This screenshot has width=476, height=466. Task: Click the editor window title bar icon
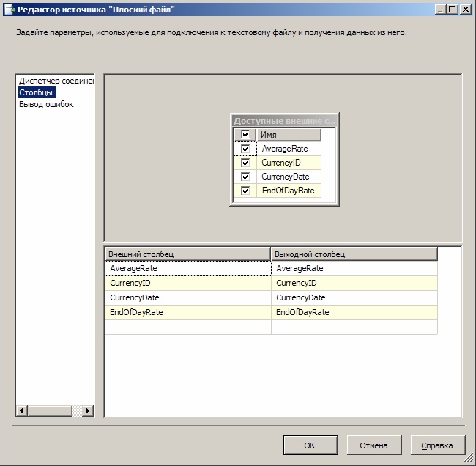pyautogui.click(x=10, y=10)
